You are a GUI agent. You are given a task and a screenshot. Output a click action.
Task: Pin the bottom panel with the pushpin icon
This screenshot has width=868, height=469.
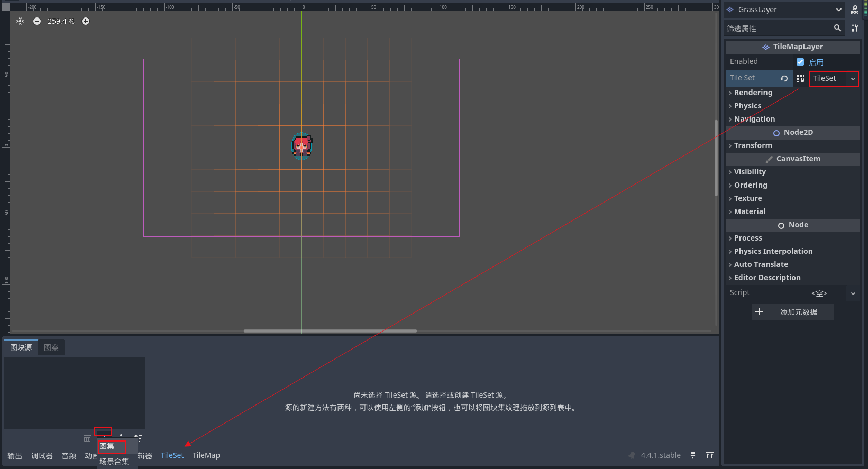[693, 455]
